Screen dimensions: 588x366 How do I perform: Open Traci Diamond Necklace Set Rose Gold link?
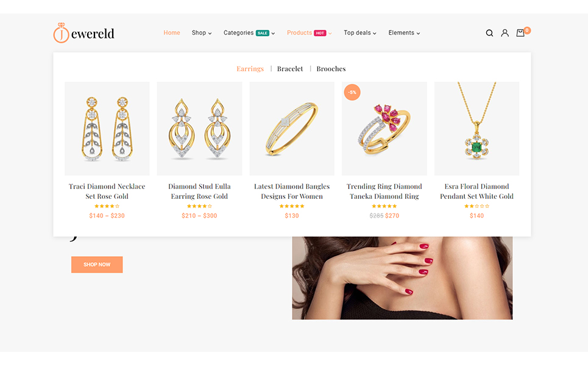(107, 192)
